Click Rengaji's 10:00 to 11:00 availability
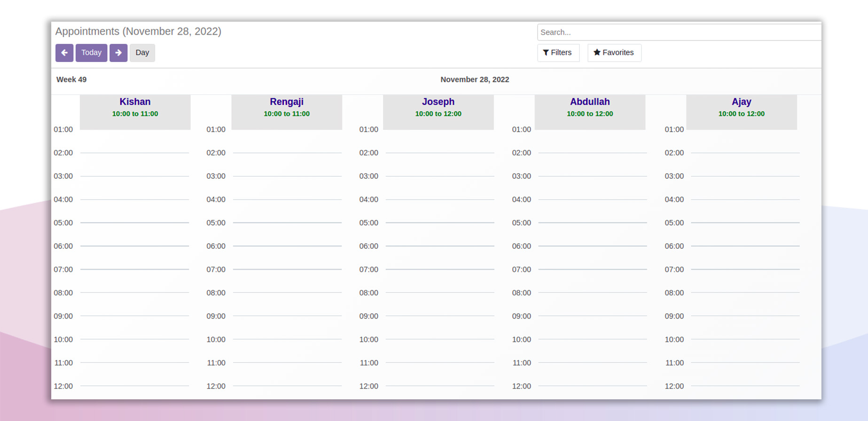Image resolution: width=868 pixels, height=421 pixels. click(x=287, y=114)
